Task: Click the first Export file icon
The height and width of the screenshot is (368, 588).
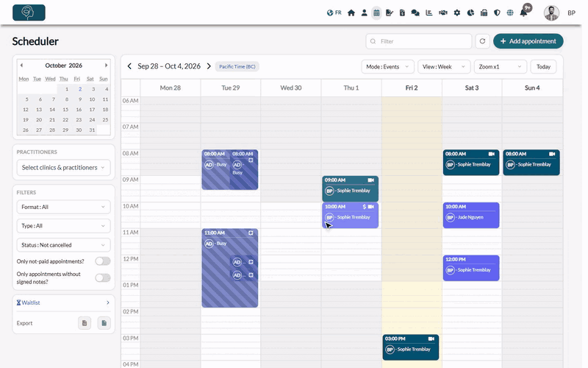Action: point(85,323)
